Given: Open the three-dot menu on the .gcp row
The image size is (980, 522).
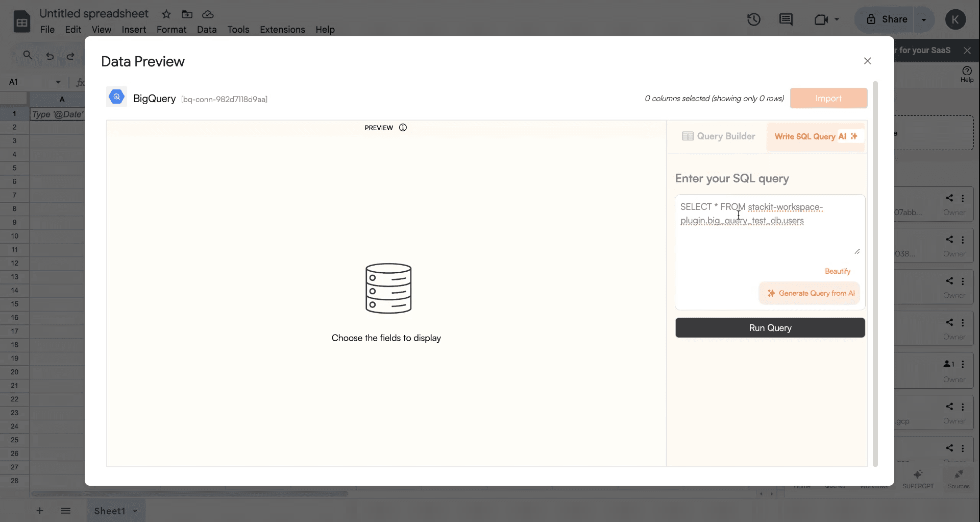Looking at the screenshot, I should pos(963,407).
